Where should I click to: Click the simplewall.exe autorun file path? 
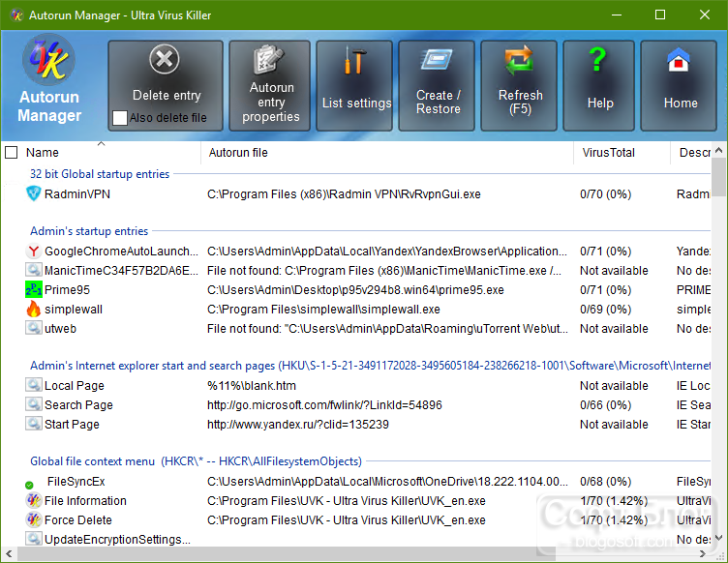pos(323,310)
